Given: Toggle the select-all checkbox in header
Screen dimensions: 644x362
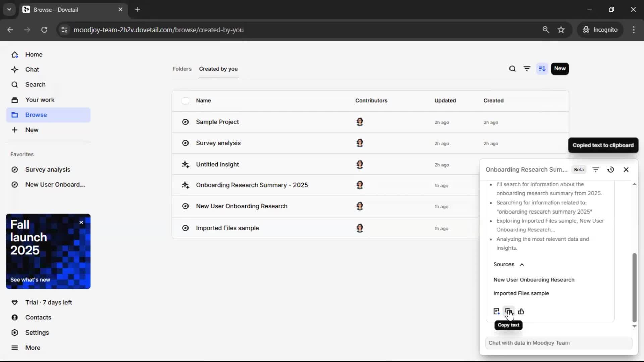Looking at the screenshot, I should 185,101.
